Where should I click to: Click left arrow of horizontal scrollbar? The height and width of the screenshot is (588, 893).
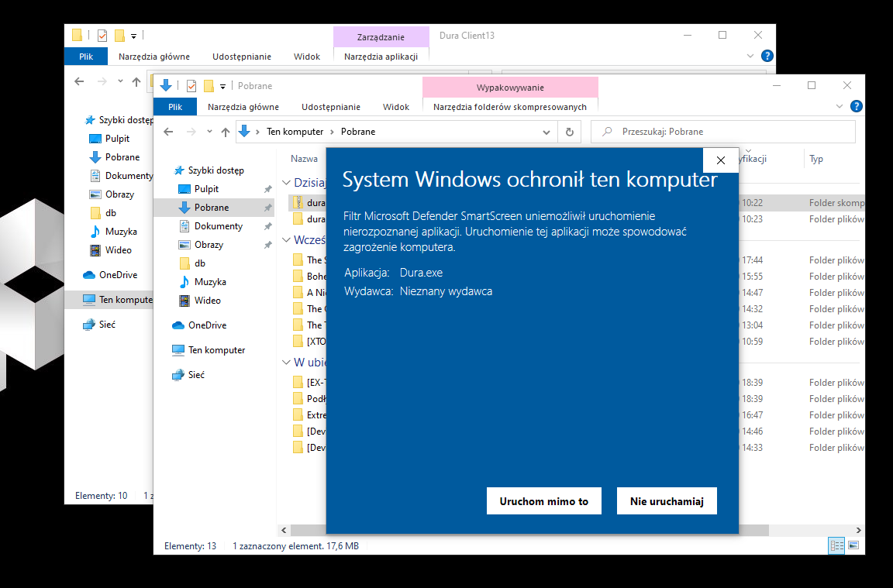point(284,531)
